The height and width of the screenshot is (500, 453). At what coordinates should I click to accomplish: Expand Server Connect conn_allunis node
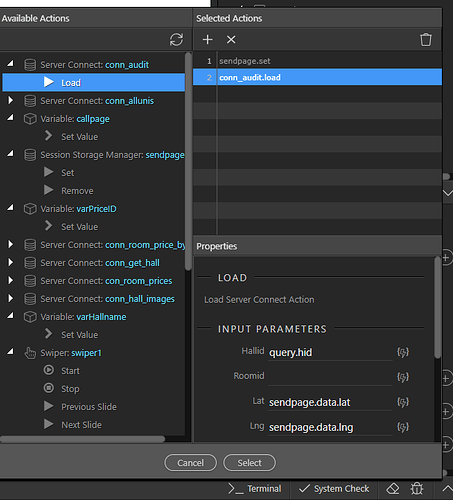click(x=11, y=100)
